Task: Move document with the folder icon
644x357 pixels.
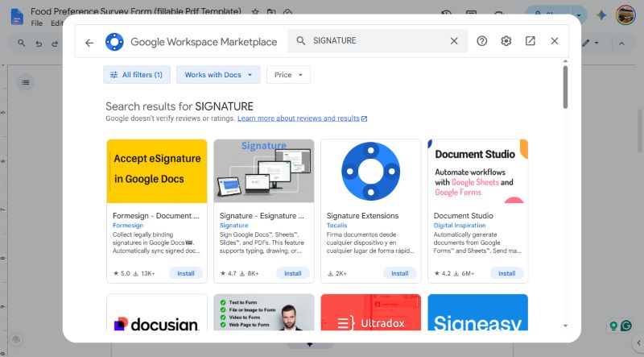Action: (x=271, y=11)
